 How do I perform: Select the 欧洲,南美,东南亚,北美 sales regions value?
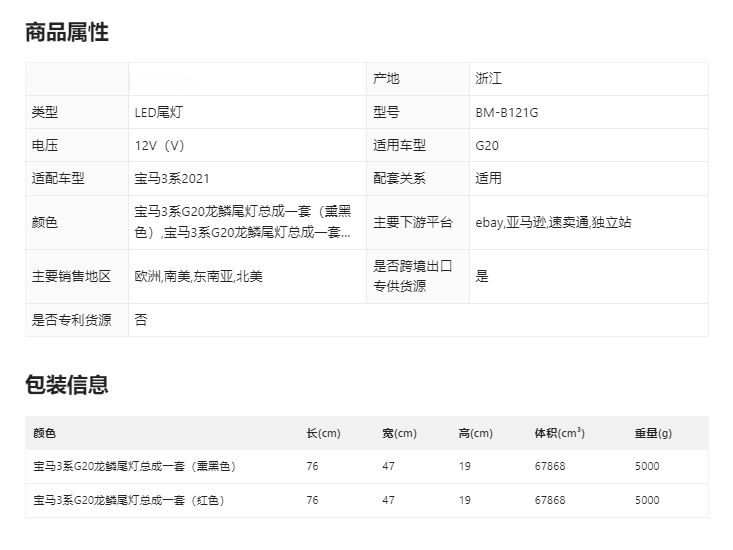click(x=199, y=276)
